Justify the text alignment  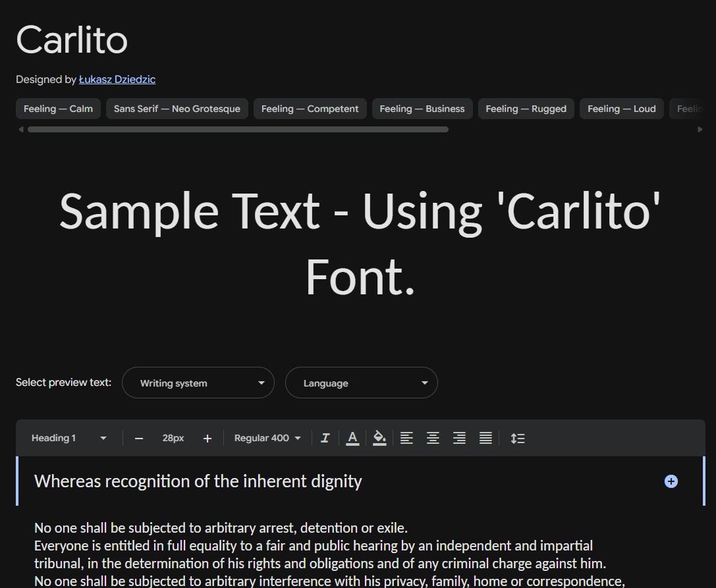click(486, 439)
